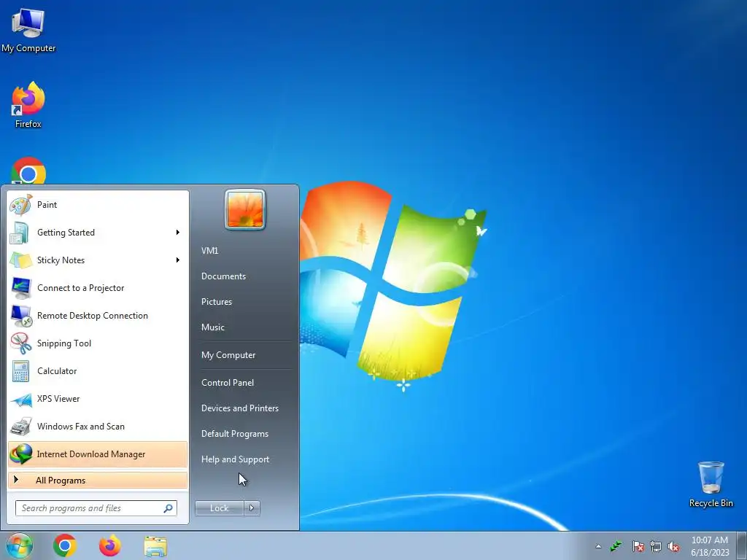This screenshot has width=747, height=560.
Task: Open Devices and Printers
Action: tap(239, 408)
